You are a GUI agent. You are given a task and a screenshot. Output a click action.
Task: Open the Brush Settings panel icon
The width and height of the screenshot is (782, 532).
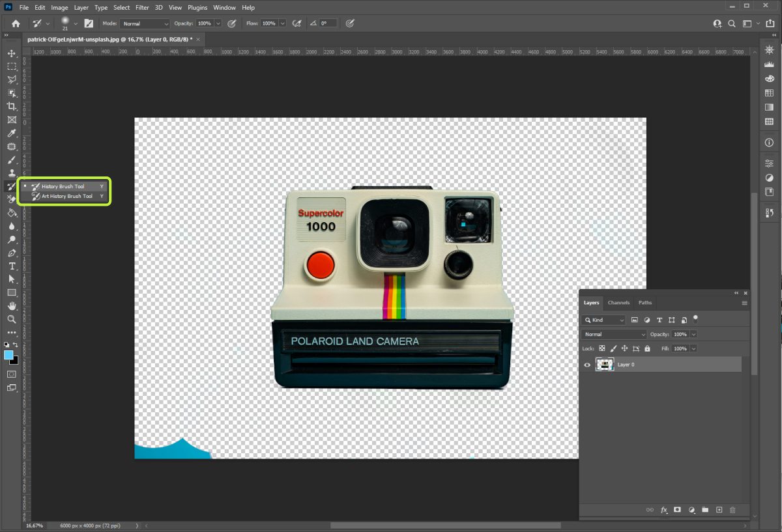tap(89, 23)
